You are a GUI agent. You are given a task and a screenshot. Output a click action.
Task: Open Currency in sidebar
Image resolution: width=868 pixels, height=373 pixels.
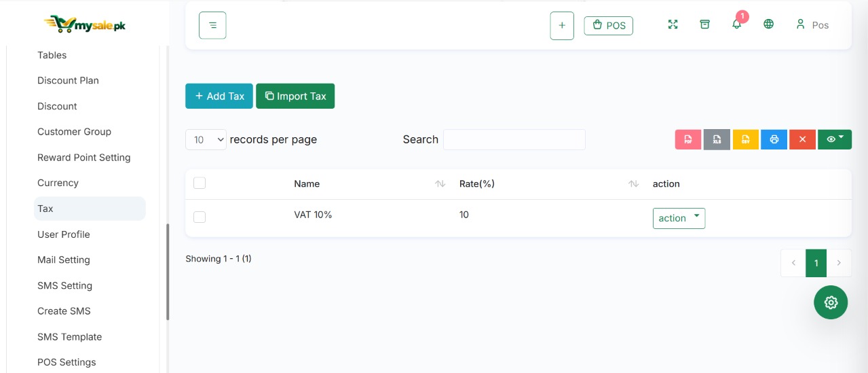click(58, 183)
